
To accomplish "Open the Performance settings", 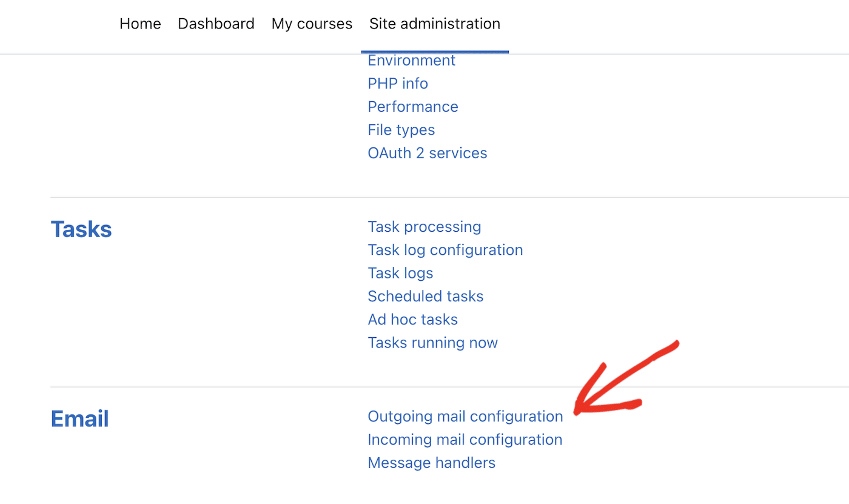I will pyautogui.click(x=413, y=106).
